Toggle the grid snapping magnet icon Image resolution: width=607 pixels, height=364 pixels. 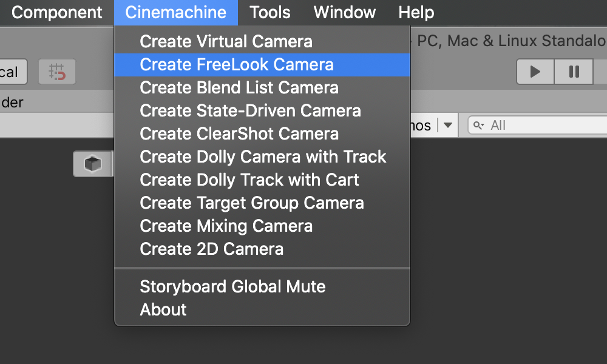57,72
